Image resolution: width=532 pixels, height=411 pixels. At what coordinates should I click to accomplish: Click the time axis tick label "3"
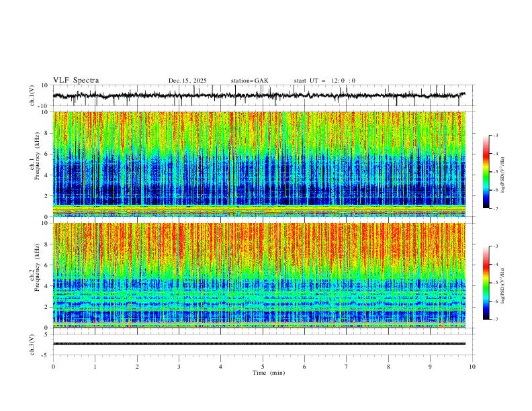(179, 367)
